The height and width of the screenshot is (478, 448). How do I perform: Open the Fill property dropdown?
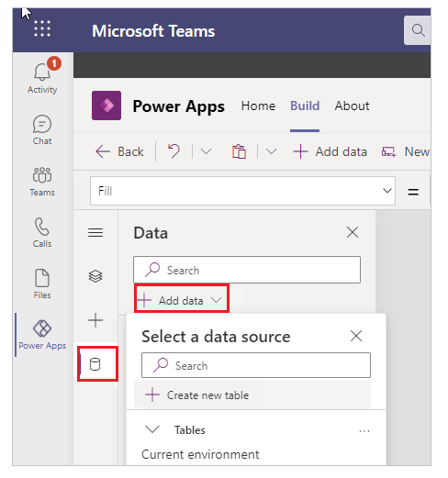387,191
